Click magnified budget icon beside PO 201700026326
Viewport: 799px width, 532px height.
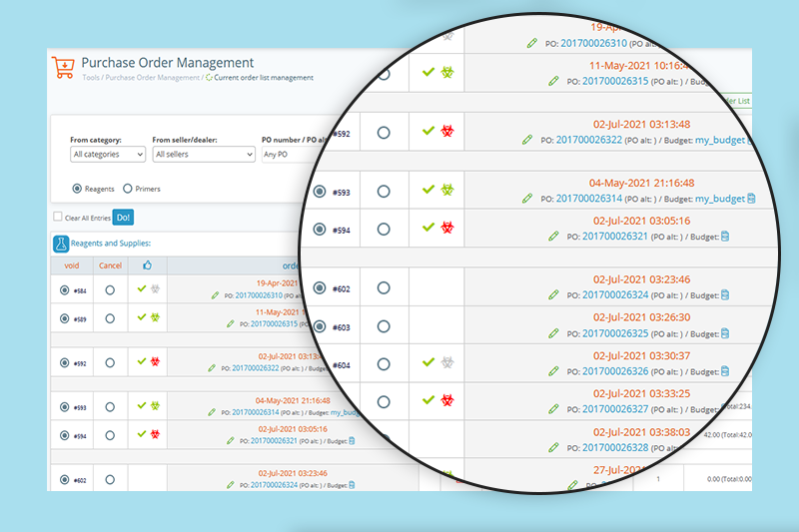[725, 371]
